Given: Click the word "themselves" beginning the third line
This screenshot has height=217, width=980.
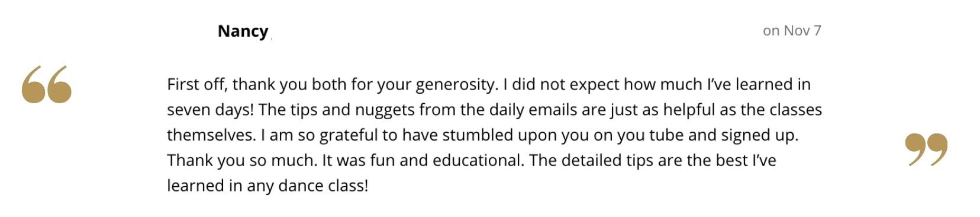Looking at the screenshot, I should click(x=211, y=135).
